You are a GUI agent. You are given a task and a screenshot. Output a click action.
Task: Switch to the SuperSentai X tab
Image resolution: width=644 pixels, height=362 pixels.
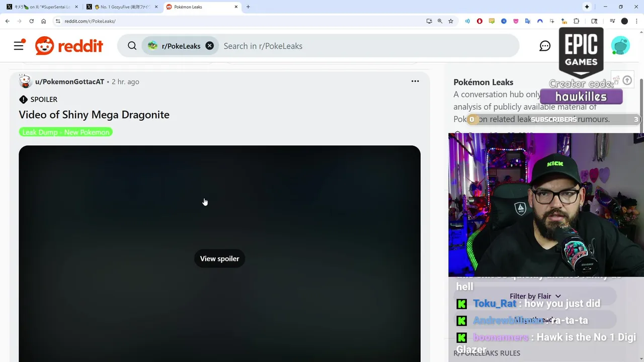click(x=43, y=7)
